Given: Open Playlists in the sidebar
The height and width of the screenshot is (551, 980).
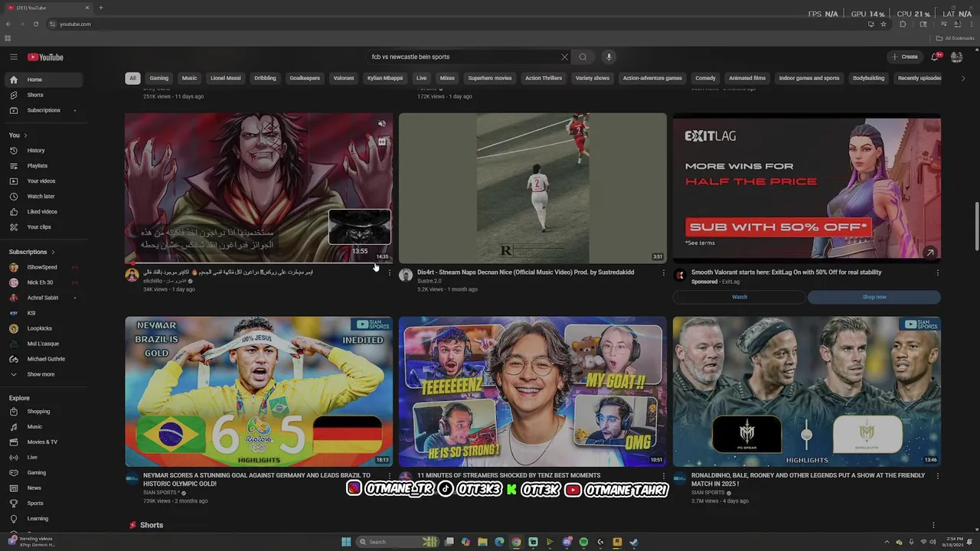Looking at the screenshot, I should tap(44, 166).
